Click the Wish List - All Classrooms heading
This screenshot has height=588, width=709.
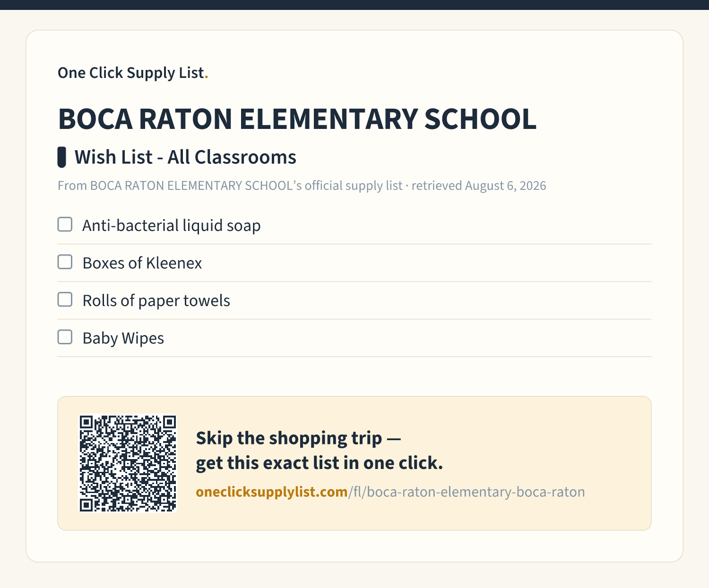[185, 157]
